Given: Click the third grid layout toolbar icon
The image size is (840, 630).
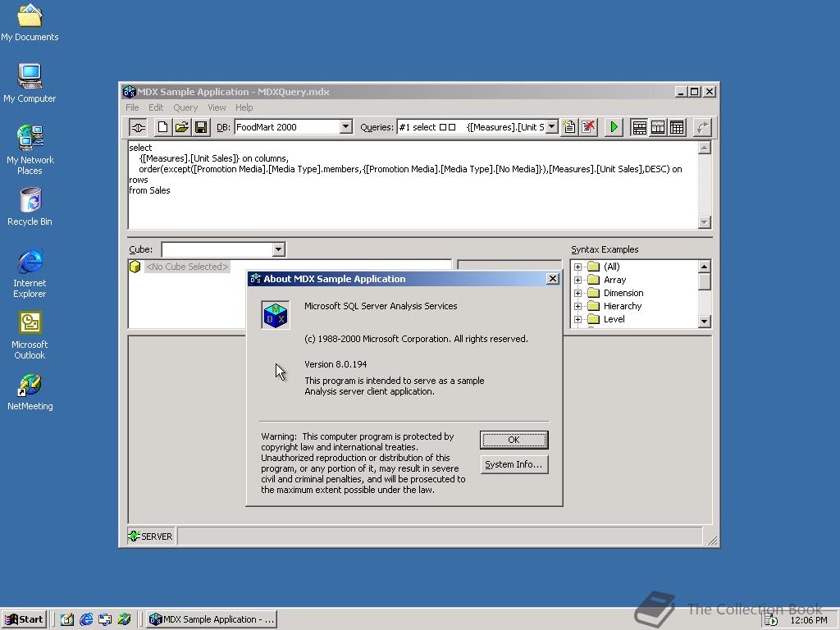Looking at the screenshot, I should pyautogui.click(x=677, y=127).
